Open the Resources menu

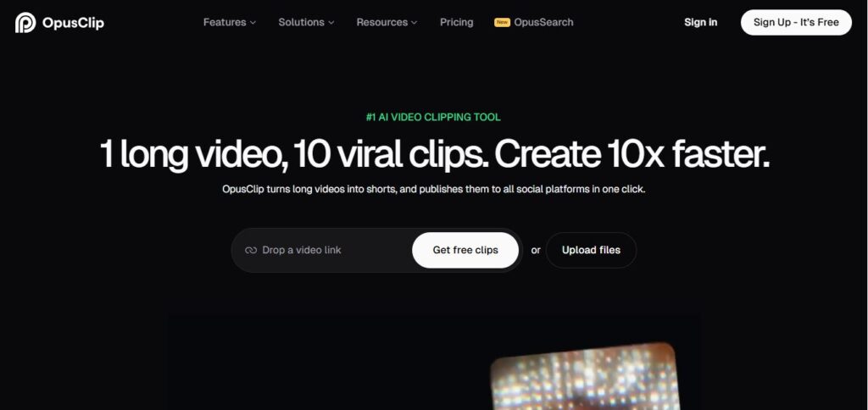[x=381, y=22]
